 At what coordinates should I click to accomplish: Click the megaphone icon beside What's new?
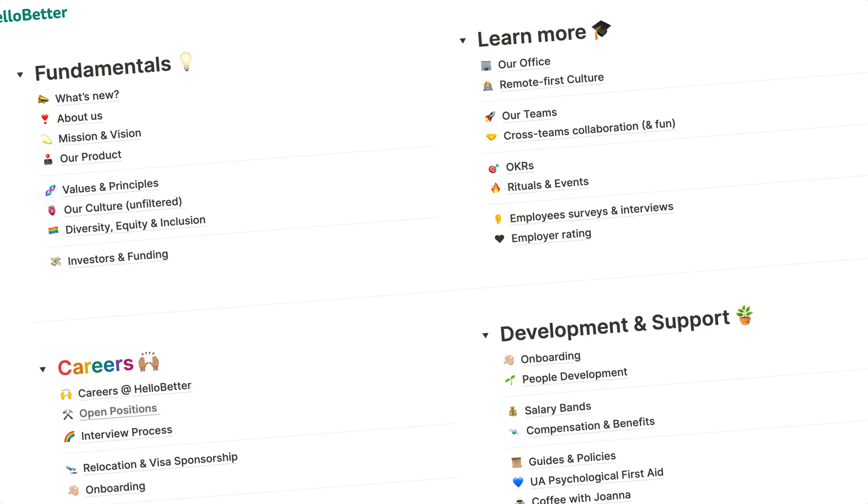43,100
